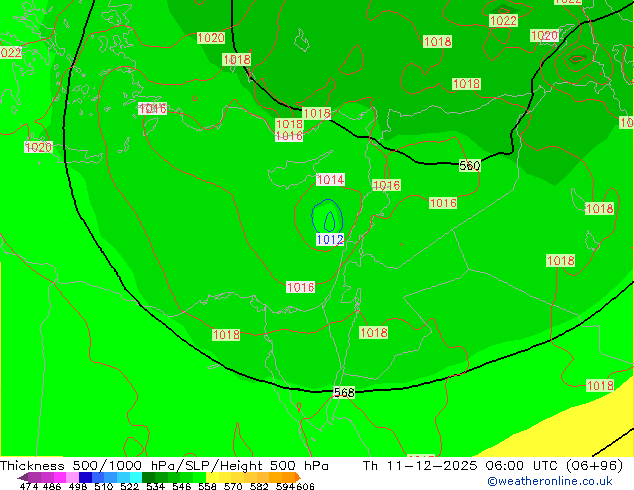Screen dimensions: 634x490
Task: Click the legend value 546
Action: click(x=182, y=486)
